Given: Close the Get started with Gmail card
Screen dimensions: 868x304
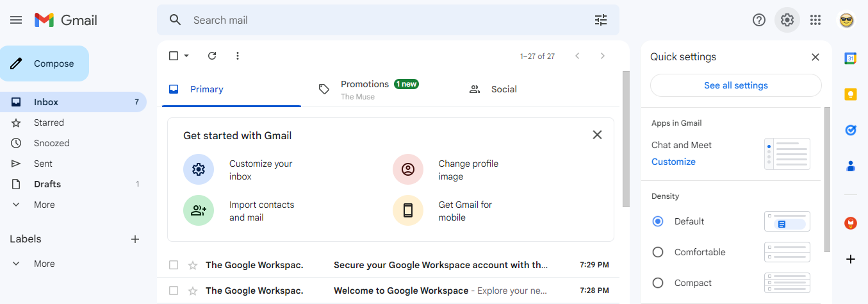Looking at the screenshot, I should [597, 135].
